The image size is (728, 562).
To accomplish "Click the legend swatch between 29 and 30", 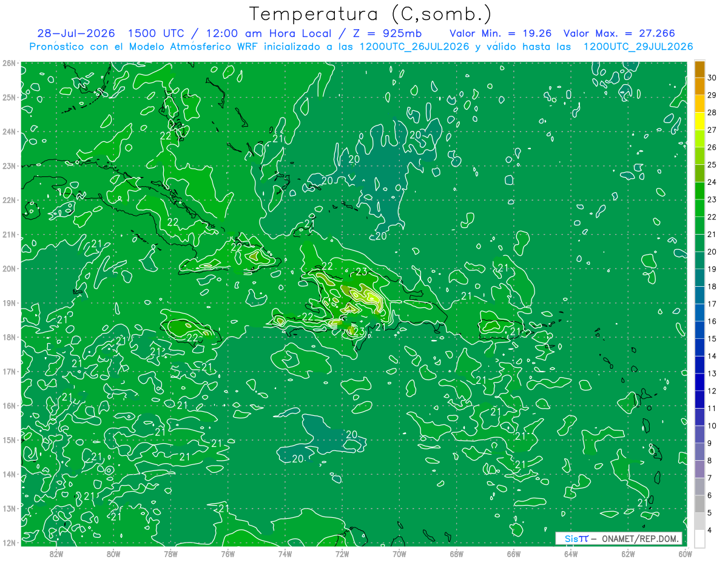I will click(699, 87).
